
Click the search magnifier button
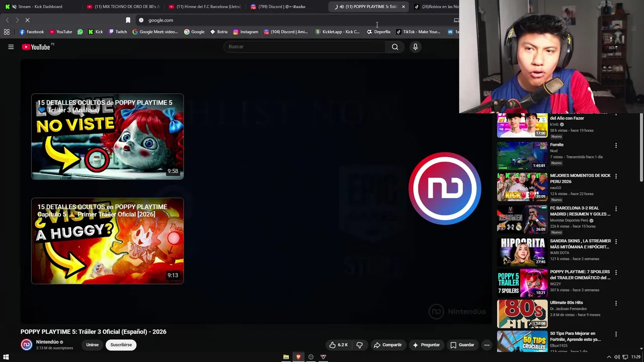(395, 47)
